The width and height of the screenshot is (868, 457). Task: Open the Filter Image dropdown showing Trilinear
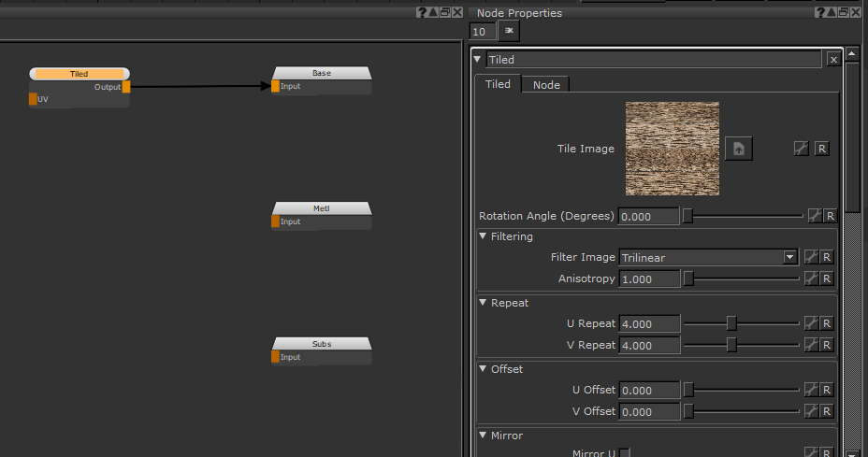(708, 257)
